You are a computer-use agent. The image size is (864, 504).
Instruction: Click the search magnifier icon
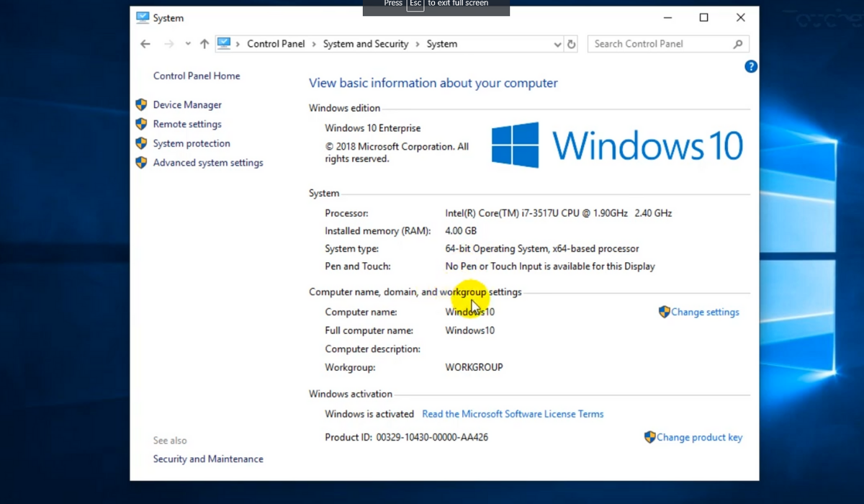tap(738, 44)
